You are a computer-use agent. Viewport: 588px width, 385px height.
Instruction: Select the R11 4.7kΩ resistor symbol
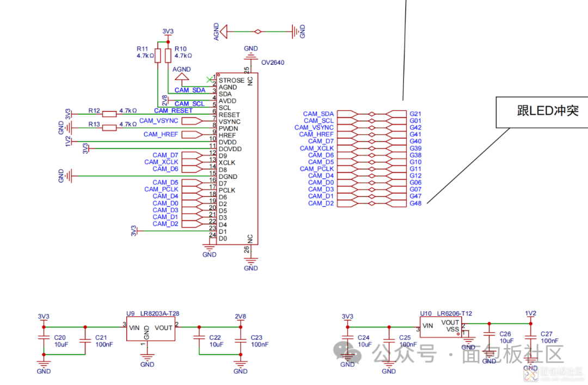tap(158, 55)
